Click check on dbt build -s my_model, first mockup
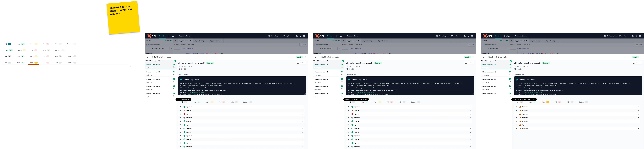Screen dimensions: 644x149 [175, 61]
